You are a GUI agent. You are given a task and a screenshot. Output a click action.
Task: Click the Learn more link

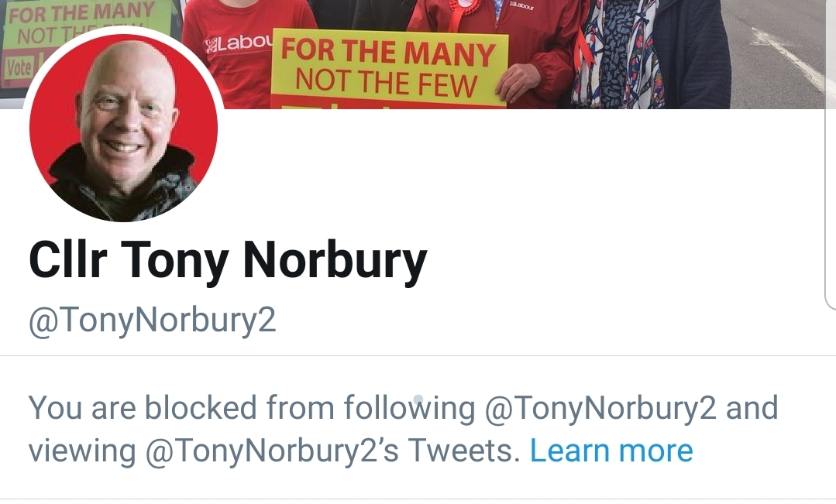point(611,451)
